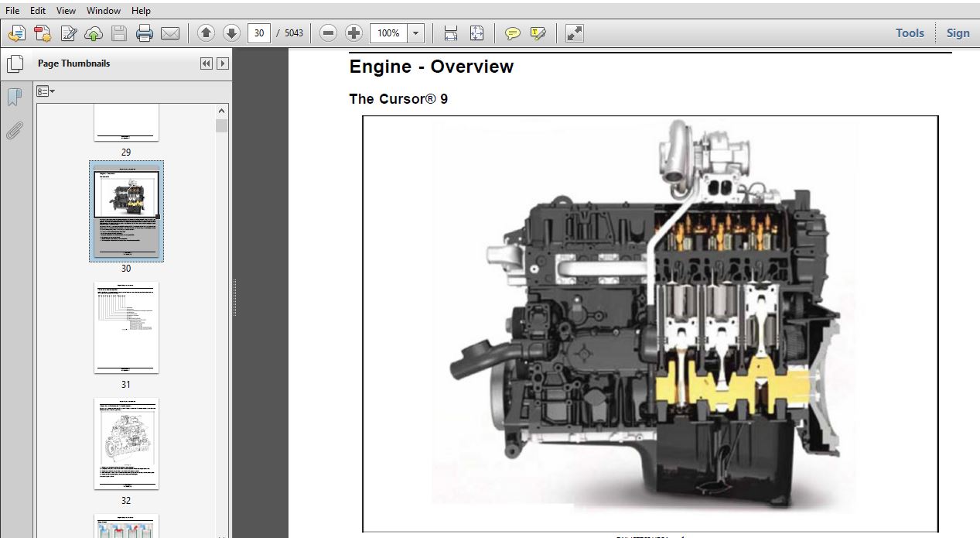Select page 30 thumbnail
Viewport: 980px width, 538px height.
126,211
